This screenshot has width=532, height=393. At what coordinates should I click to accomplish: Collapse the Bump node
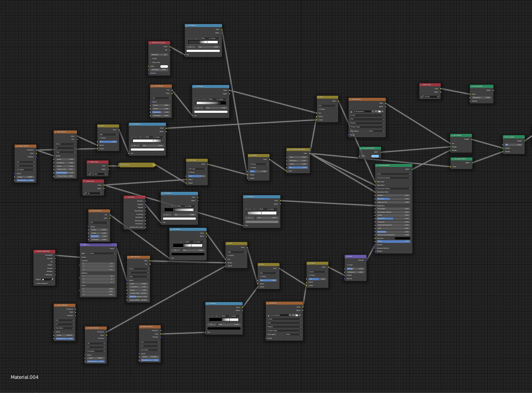click(346, 257)
